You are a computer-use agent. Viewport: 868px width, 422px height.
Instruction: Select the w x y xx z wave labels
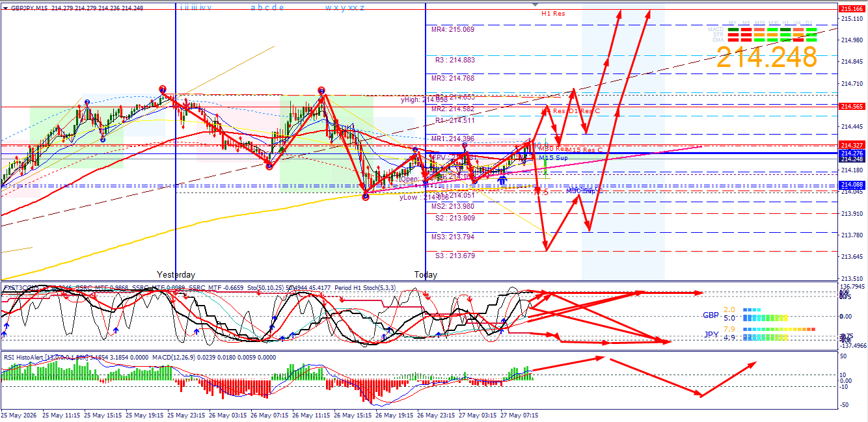[345, 8]
